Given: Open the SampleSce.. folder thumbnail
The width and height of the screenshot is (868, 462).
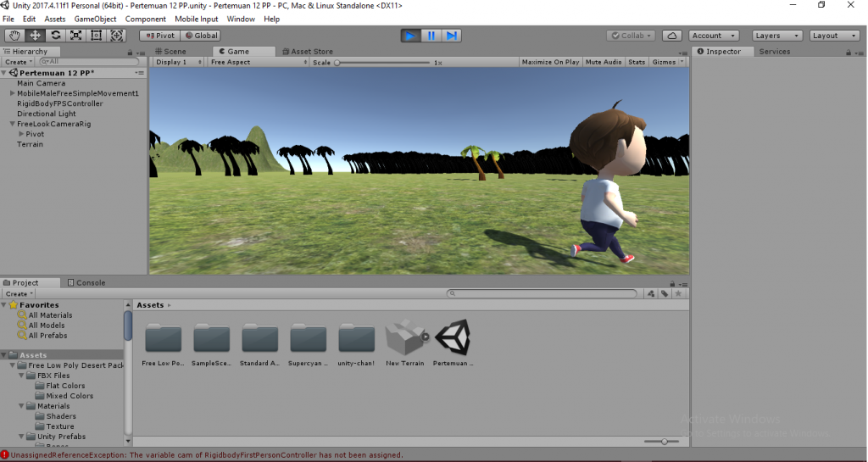Looking at the screenshot, I should tap(211, 338).
